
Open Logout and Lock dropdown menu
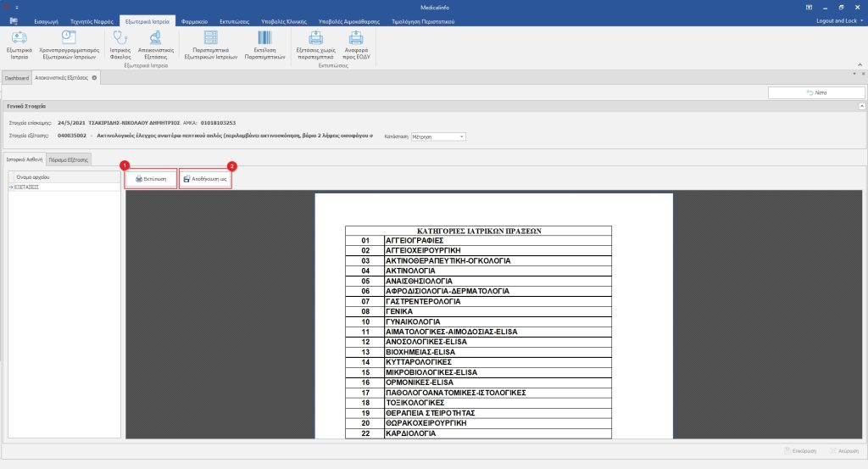(x=839, y=20)
